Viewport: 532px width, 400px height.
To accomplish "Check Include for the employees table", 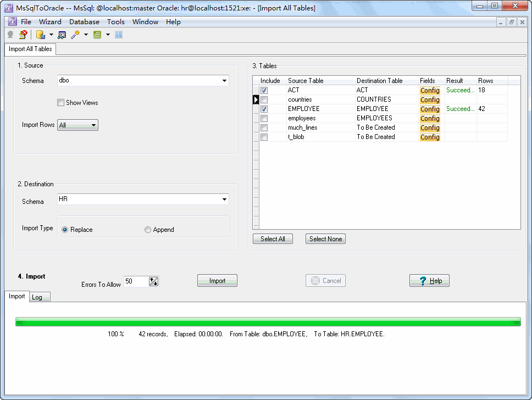I will point(264,118).
